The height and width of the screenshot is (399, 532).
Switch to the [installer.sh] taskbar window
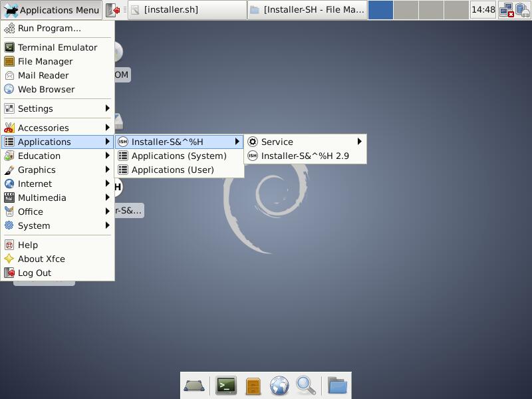[188, 10]
